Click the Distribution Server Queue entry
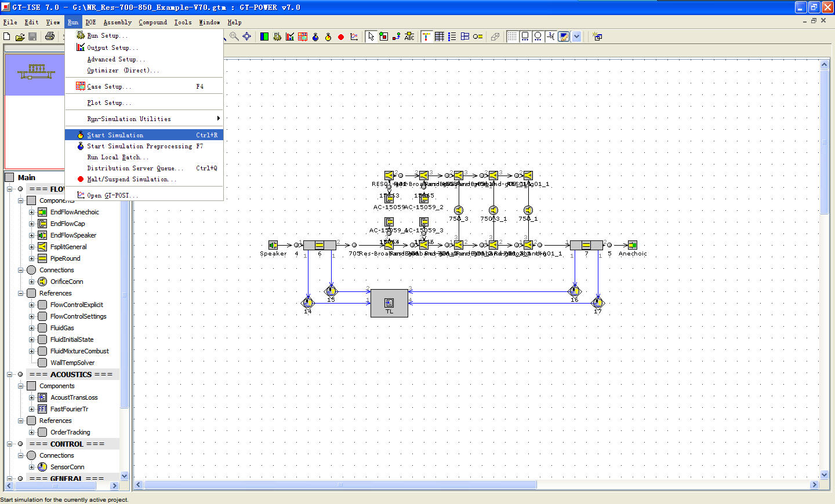This screenshot has width=835, height=504. point(144,168)
